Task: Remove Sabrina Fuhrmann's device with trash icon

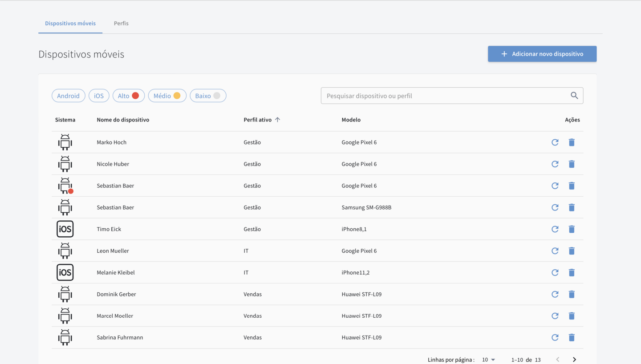Action: click(572, 337)
